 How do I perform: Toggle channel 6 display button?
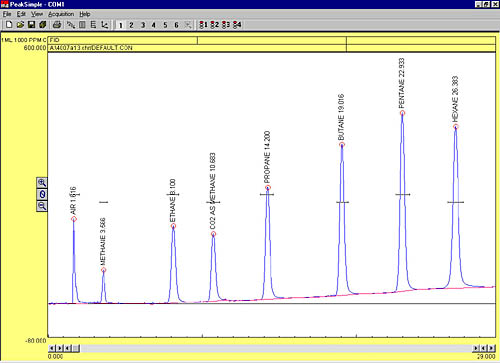point(176,25)
